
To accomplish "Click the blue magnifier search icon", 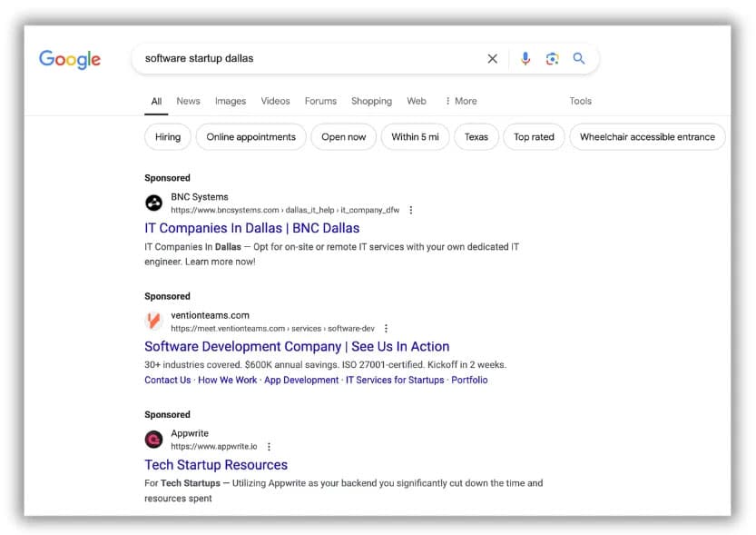I will (x=579, y=59).
